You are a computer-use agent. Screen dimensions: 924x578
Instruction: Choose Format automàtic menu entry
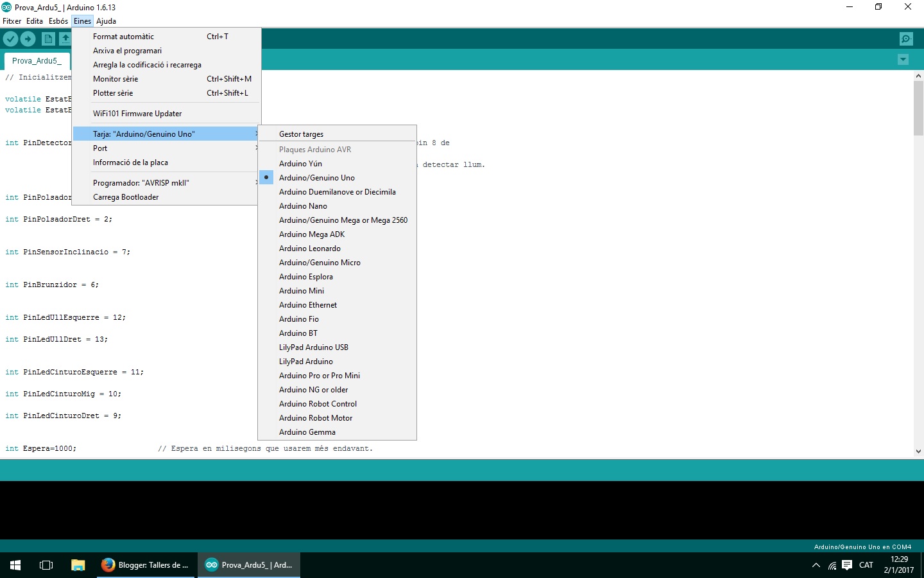[x=166, y=37]
